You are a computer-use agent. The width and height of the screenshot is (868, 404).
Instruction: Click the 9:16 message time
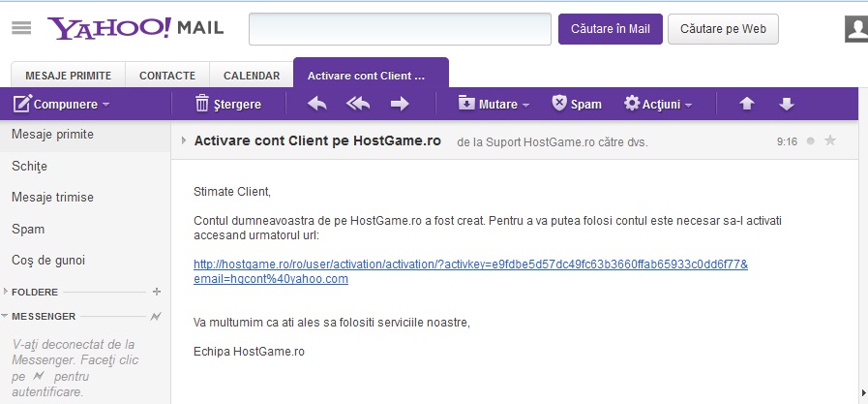[787, 141]
